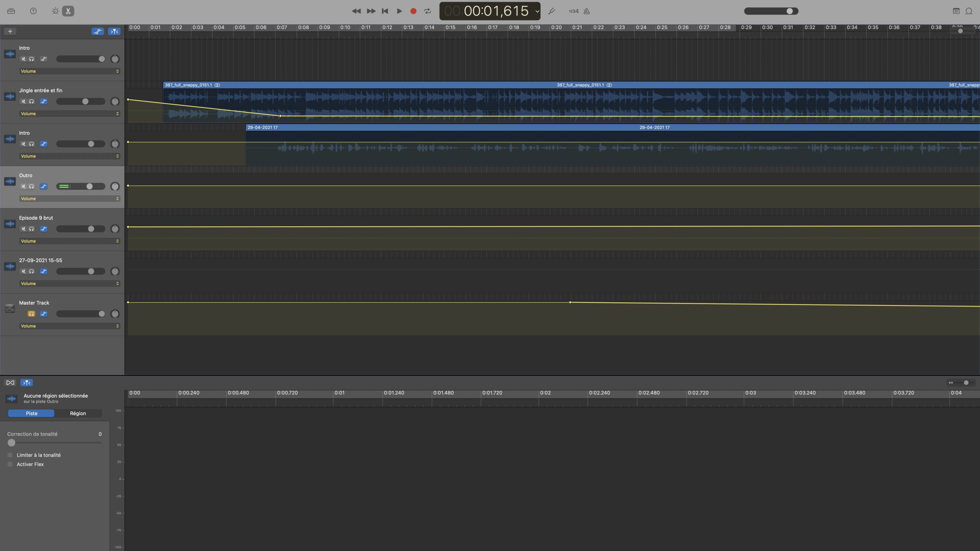Open the Quick Help question mark

click(x=33, y=11)
